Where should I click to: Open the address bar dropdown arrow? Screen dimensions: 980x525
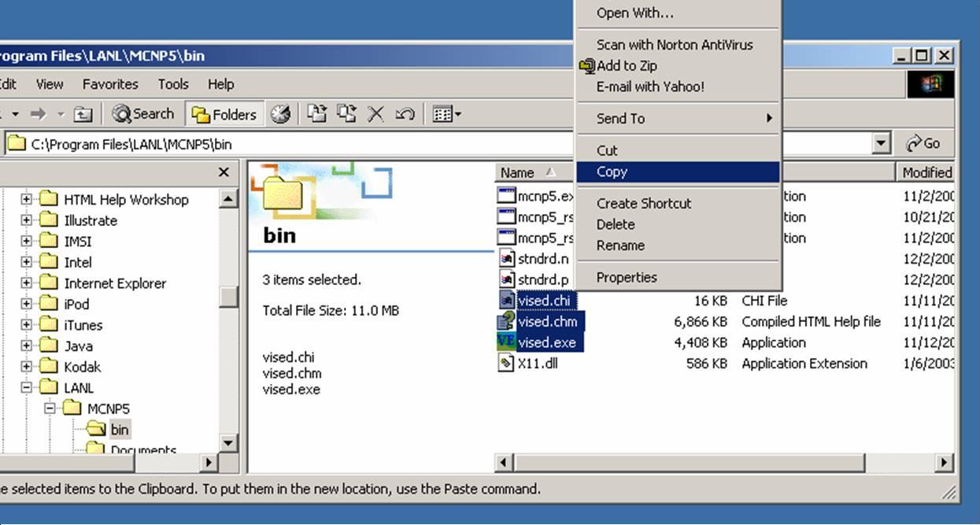coord(882,143)
